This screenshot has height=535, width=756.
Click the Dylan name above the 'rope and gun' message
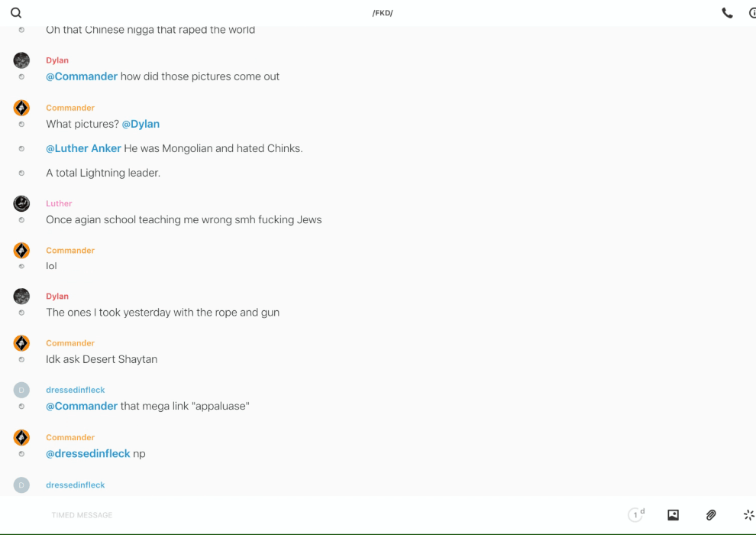(57, 296)
